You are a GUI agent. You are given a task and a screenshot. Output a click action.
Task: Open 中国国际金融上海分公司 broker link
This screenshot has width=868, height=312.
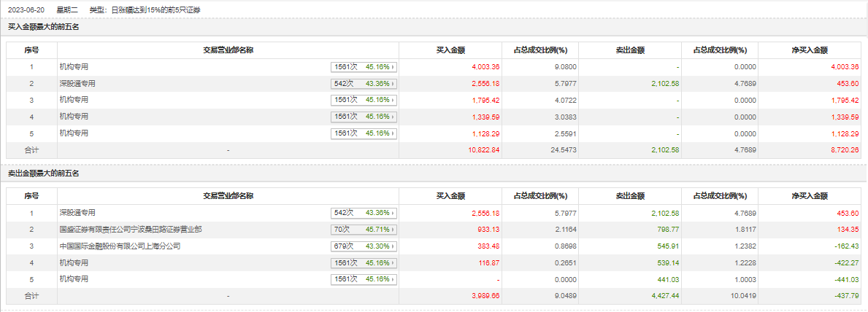pyautogui.click(x=120, y=246)
